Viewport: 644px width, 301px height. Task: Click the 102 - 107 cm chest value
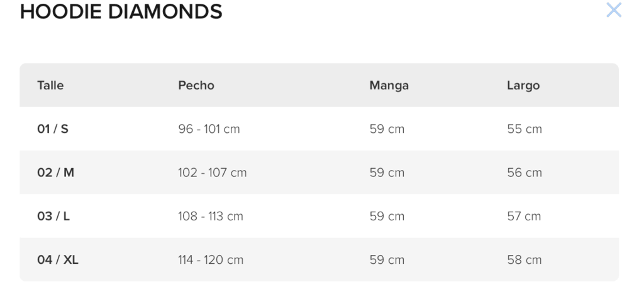[212, 173]
